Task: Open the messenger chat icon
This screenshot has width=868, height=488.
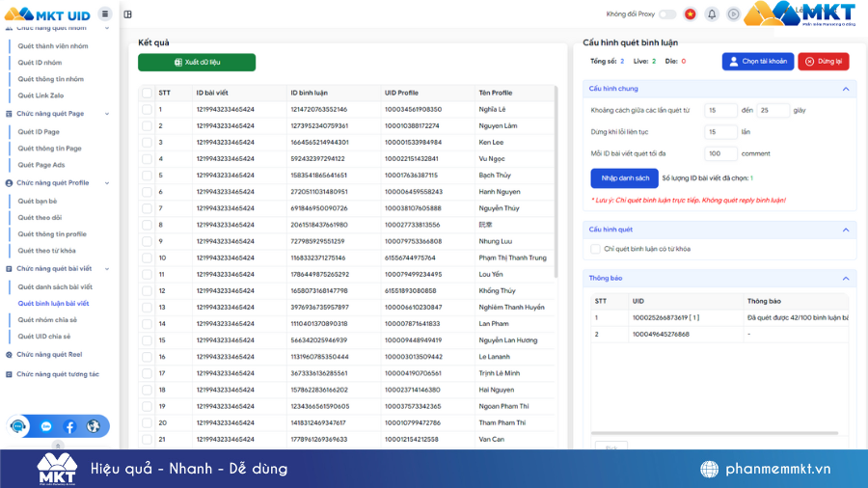Action: click(x=46, y=426)
